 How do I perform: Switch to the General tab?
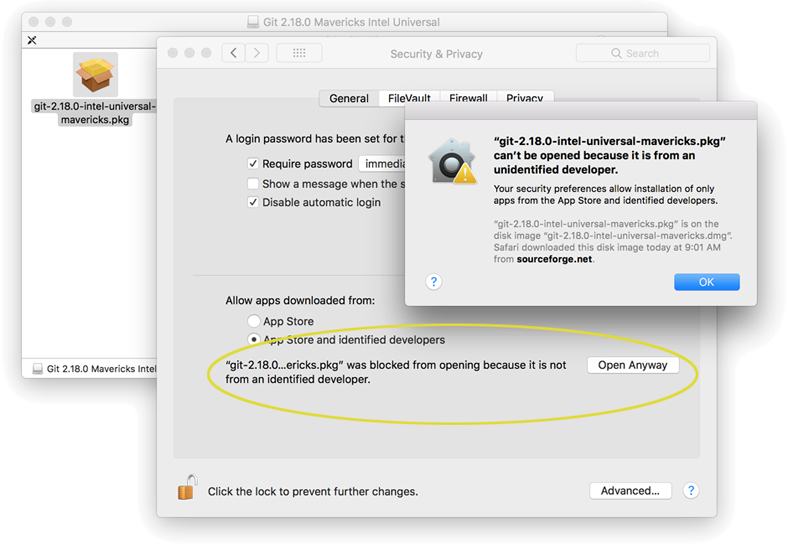coord(349,98)
